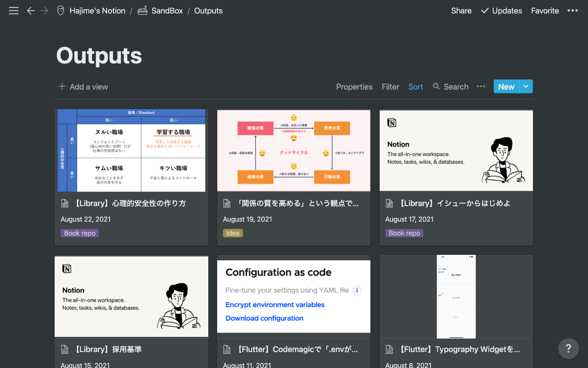Open the help question mark button
Image resolution: width=588 pixels, height=368 pixels.
click(x=568, y=348)
